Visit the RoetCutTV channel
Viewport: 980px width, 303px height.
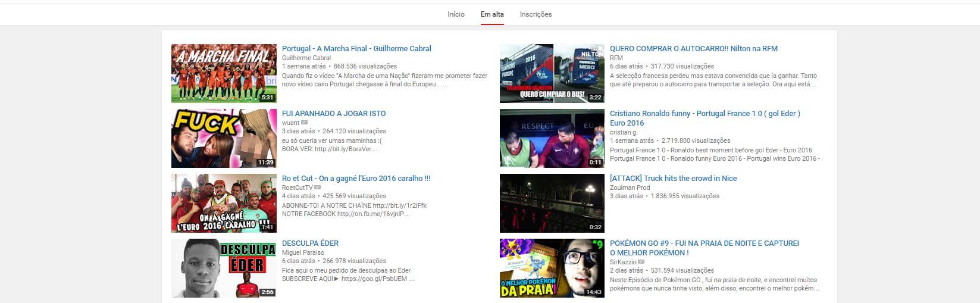(x=297, y=188)
